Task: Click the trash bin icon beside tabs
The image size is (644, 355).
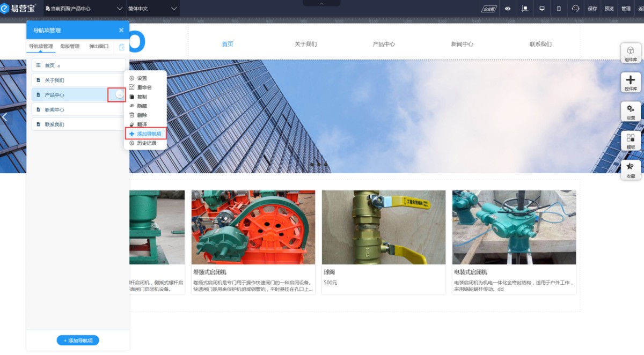Action: pos(122,47)
